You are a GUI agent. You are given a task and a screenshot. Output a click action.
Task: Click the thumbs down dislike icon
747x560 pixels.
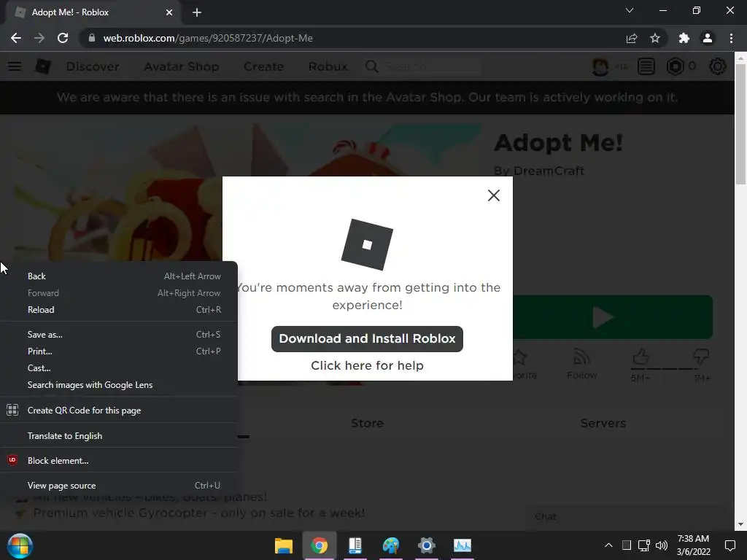pyautogui.click(x=701, y=356)
